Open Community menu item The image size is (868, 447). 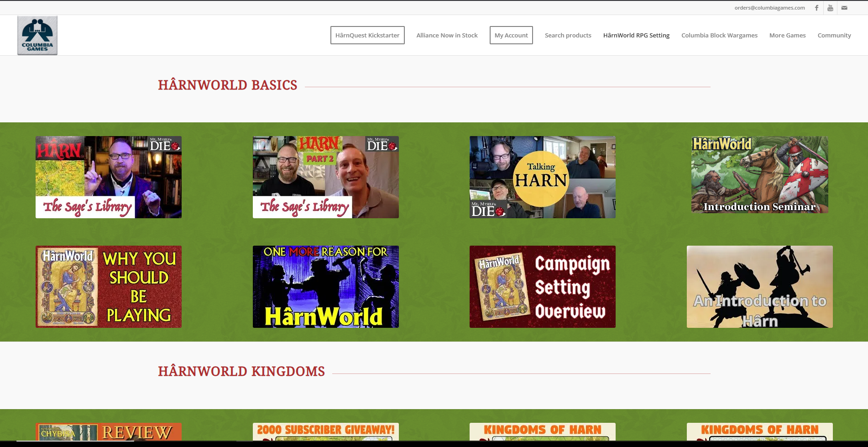pyautogui.click(x=834, y=35)
